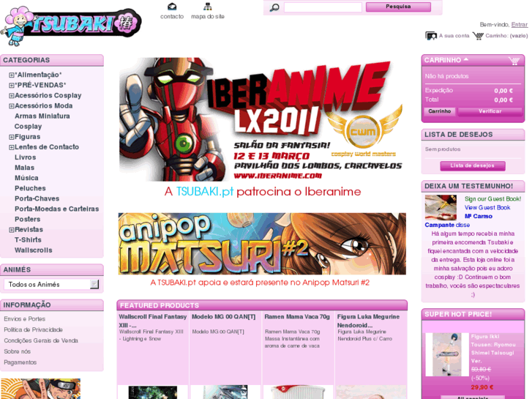Open the Peluches category
This screenshot has width=532, height=399.
tap(30, 188)
